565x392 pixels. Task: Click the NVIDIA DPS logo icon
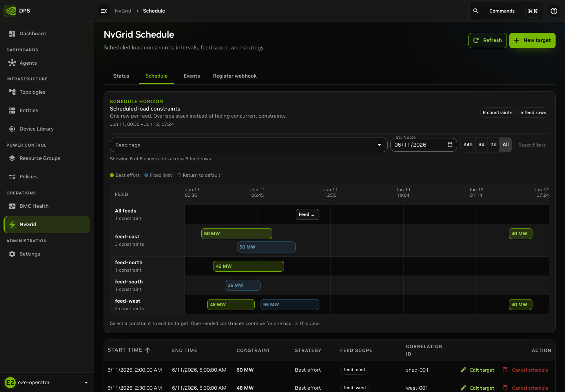coord(10,11)
